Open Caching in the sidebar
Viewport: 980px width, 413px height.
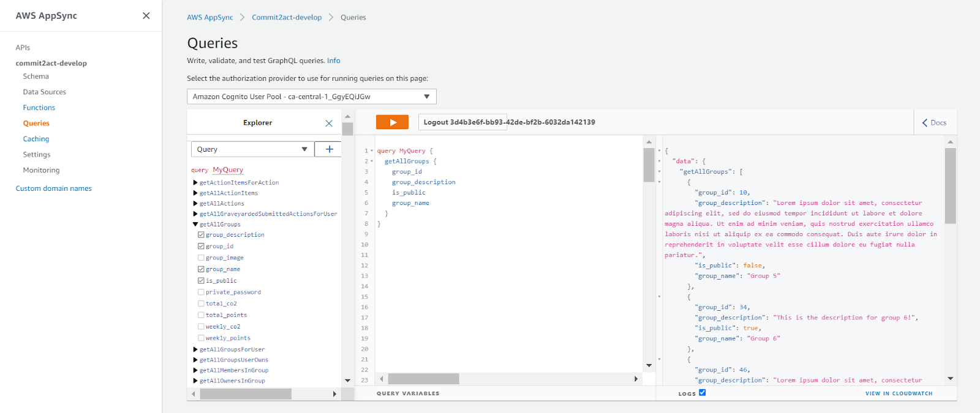(x=36, y=139)
